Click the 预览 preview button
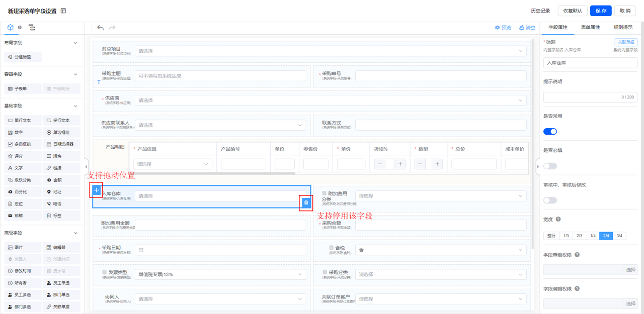The width and height of the screenshot is (644, 314). pos(503,28)
